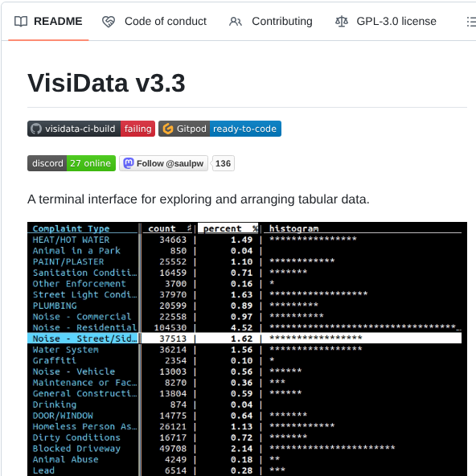Click the GitHub logo in CI badge
Screen dimensions: 476x476
(x=36, y=129)
